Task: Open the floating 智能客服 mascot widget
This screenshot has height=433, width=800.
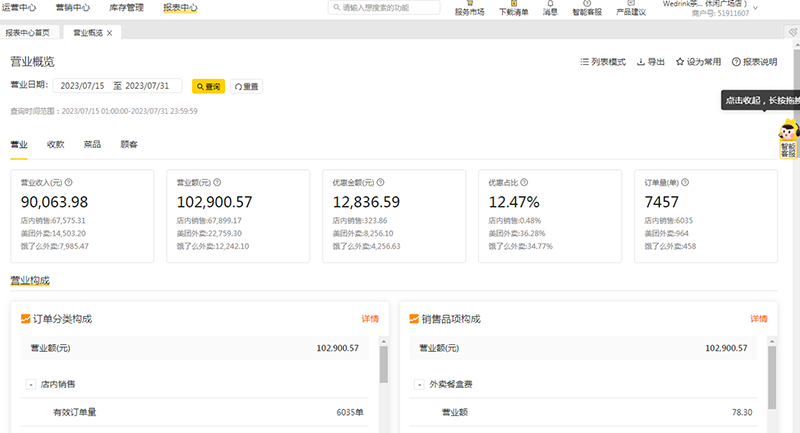Action: (x=788, y=139)
